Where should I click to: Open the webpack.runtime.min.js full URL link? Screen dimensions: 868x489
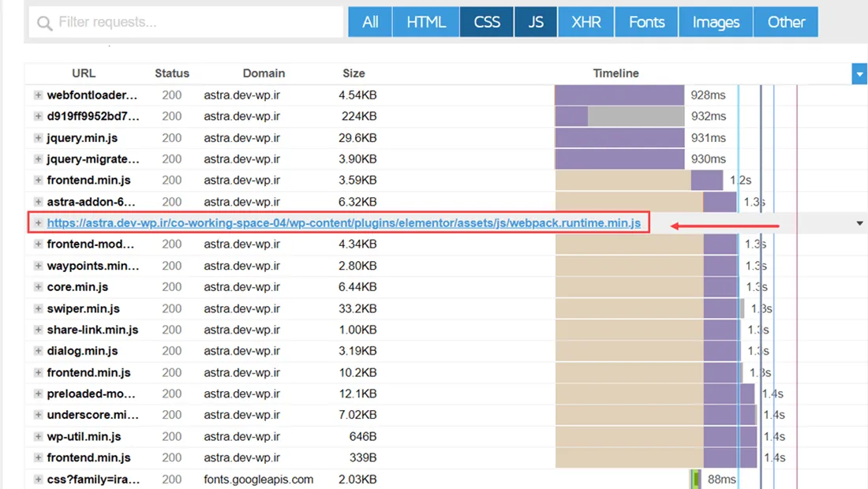pyautogui.click(x=344, y=223)
